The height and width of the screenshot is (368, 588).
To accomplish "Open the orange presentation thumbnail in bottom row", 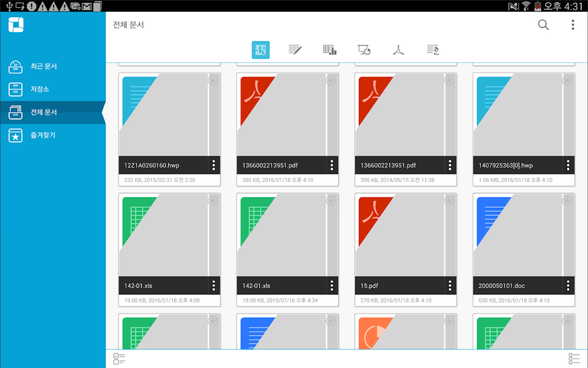I will 406,331.
